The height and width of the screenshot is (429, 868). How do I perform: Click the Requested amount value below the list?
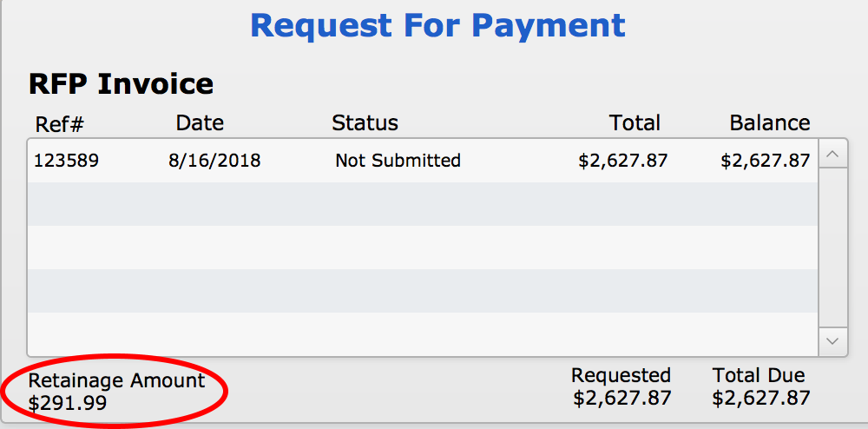[x=621, y=398]
